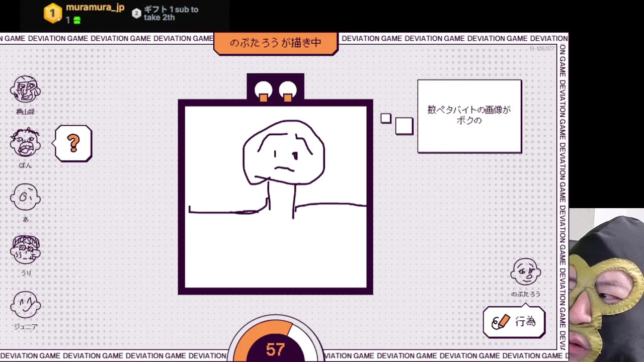644x362 pixels.
Task: Click the のぶたろうが描き中 banner
Action: [x=276, y=43]
